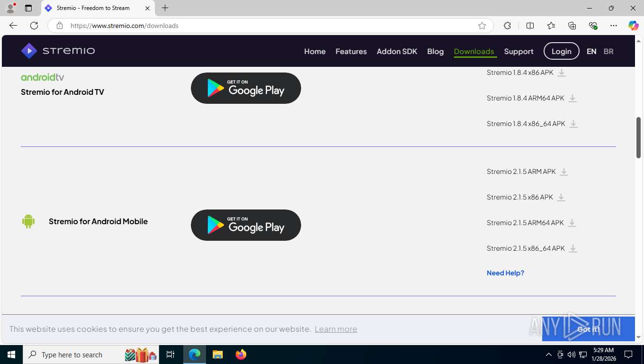Viewport: 644px width, 364px height.
Task: Show hidden system tray icons
Action: (x=549, y=355)
